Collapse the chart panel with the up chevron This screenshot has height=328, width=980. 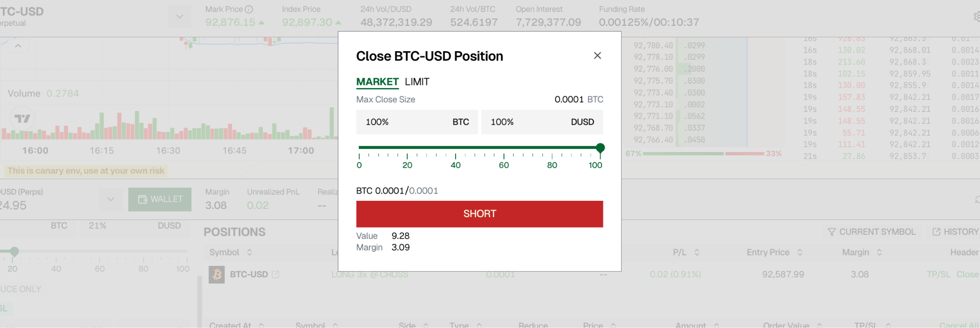pyautogui.click(x=18, y=46)
